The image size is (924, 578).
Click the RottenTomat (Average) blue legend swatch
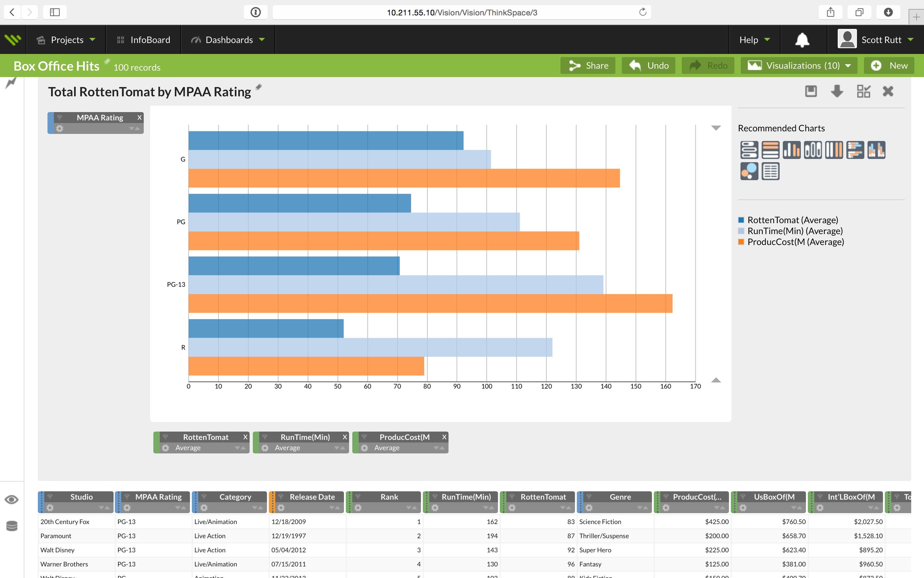(741, 220)
